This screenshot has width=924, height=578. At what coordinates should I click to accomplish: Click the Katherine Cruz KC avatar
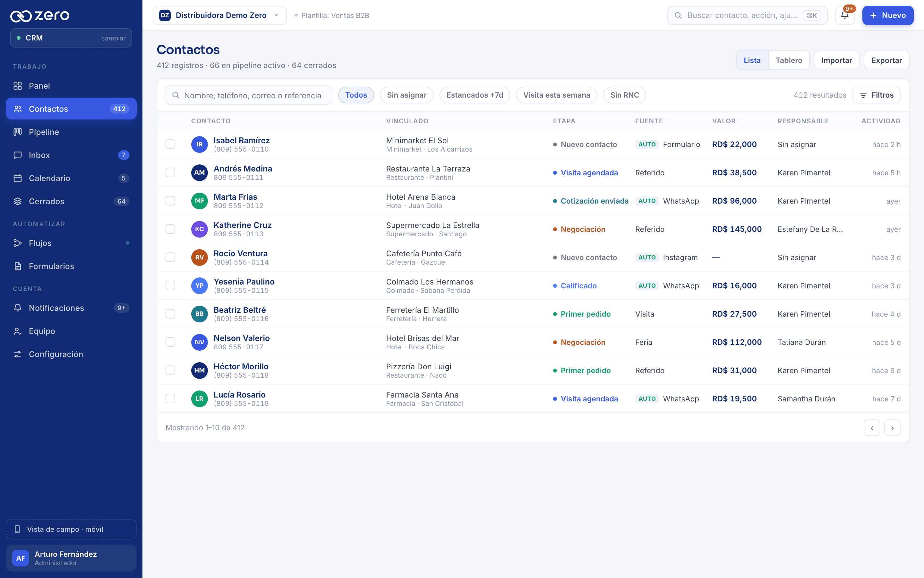[x=199, y=229]
